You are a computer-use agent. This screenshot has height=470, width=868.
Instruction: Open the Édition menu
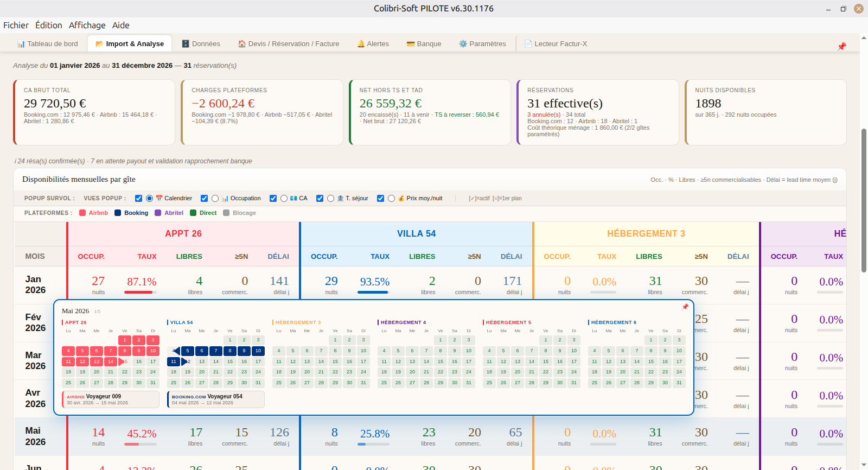49,25
